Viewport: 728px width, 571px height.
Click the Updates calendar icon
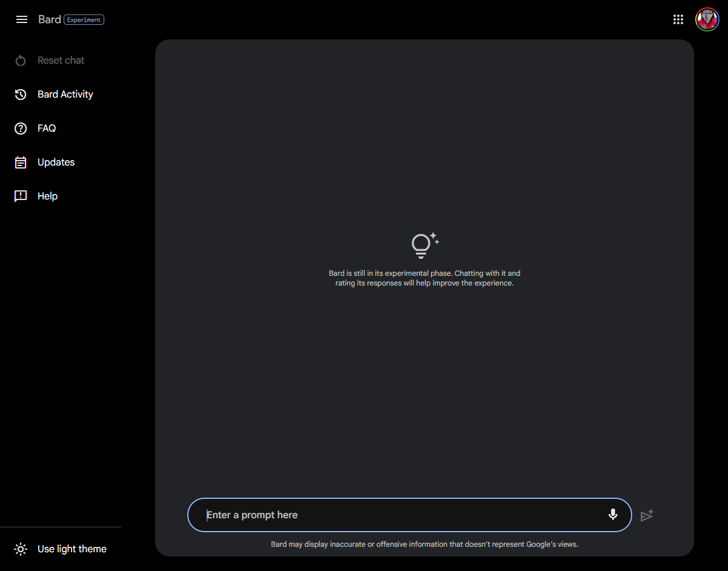coord(21,162)
